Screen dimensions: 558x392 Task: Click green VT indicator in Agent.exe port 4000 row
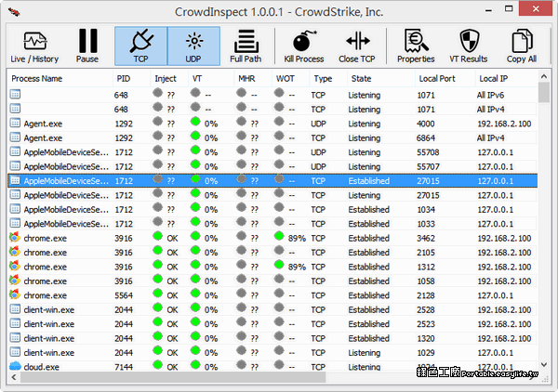[x=195, y=122]
